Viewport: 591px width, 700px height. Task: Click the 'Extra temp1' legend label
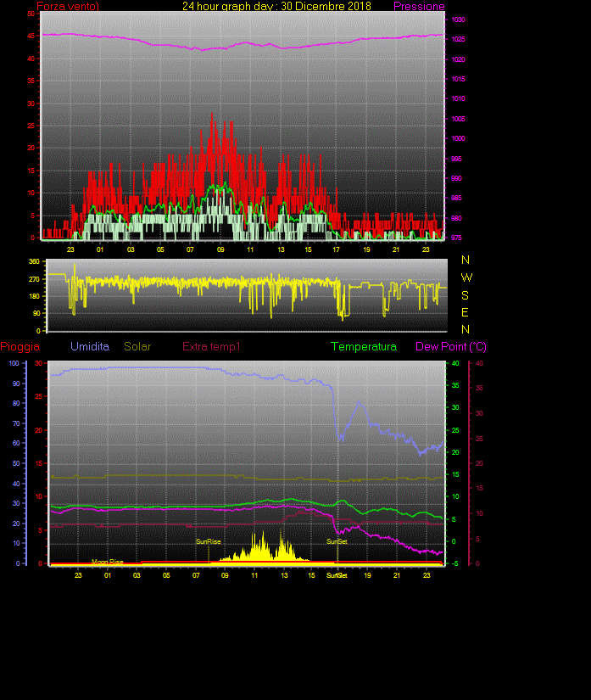[213, 347]
